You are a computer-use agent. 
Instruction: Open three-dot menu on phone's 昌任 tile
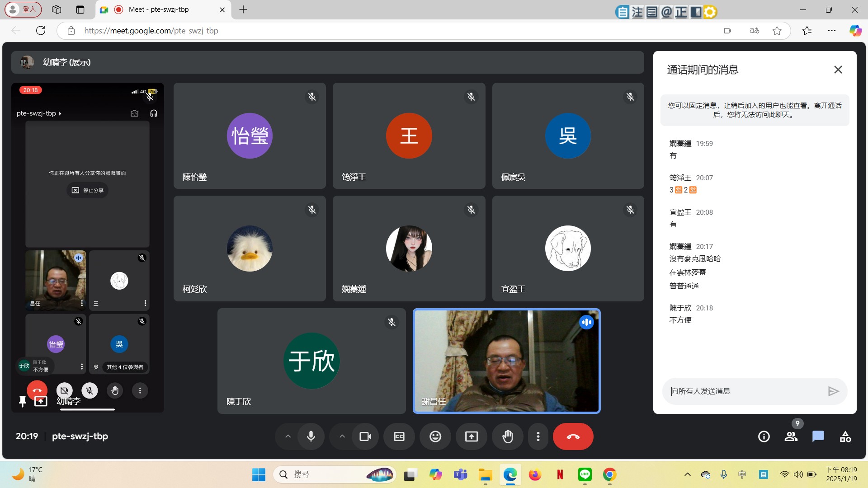click(x=82, y=303)
